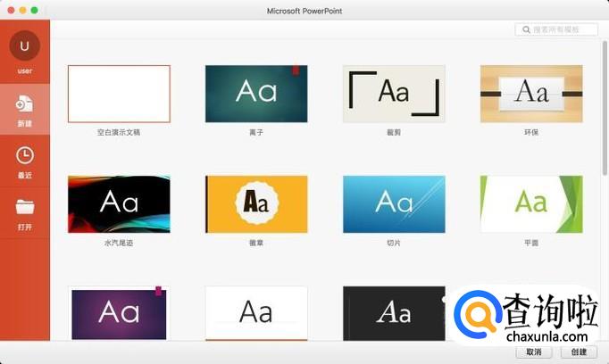Choose the 平面 green template

click(x=531, y=204)
